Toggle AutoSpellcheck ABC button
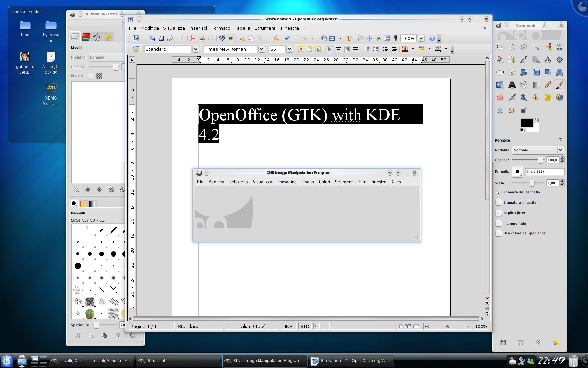Image resolution: width=588 pixels, height=368 pixels. point(231,38)
